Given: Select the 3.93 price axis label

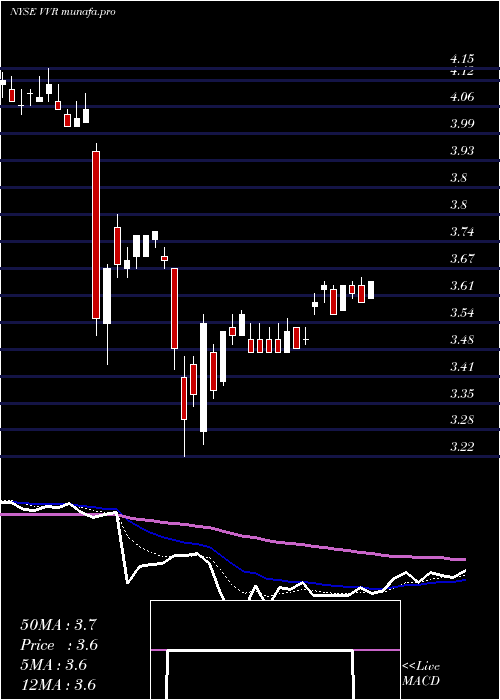Looking at the screenshot, I should point(462,150).
